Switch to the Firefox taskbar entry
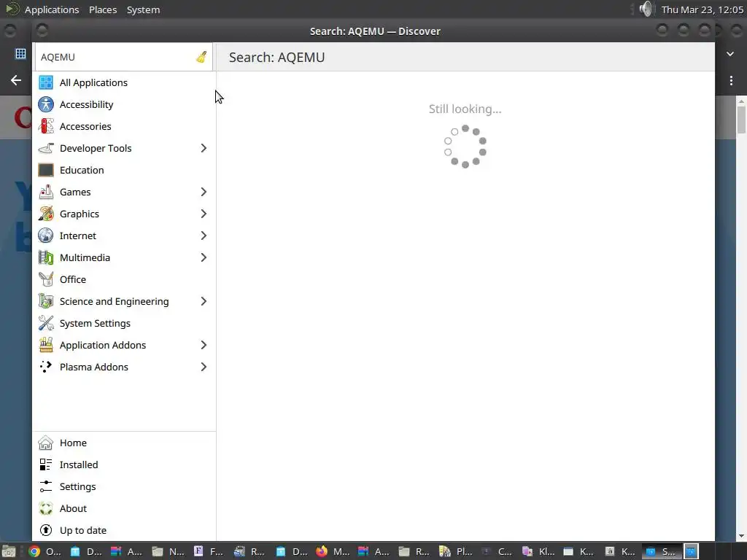The height and width of the screenshot is (560, 747). [333, 551]
